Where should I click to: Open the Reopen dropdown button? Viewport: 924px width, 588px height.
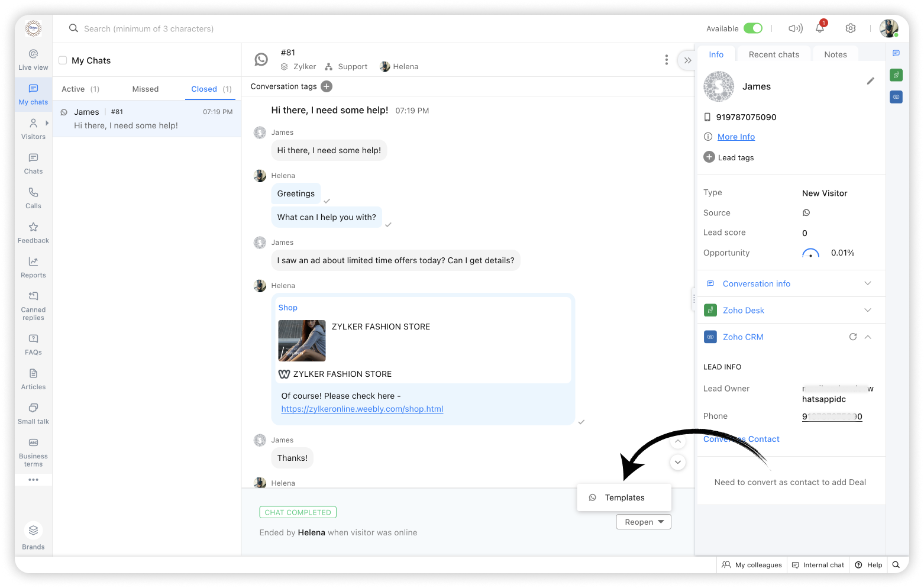(x=644, y=522)
